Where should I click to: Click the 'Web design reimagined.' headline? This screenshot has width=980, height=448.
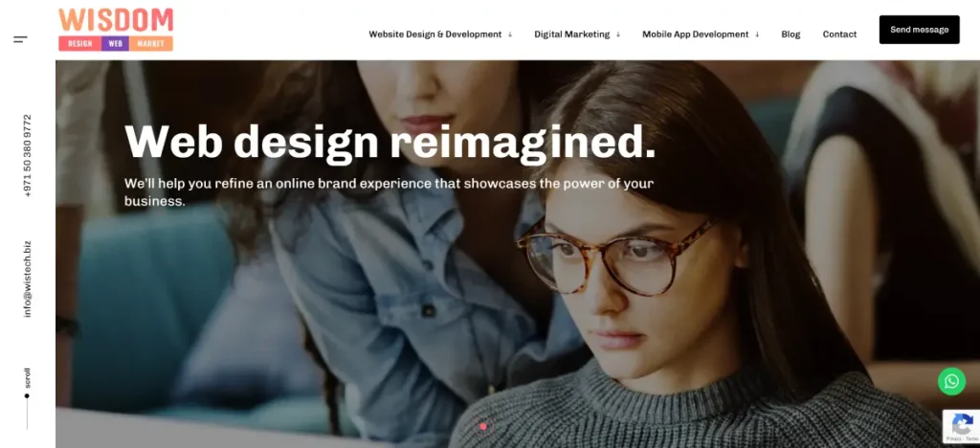coord(390,142)
